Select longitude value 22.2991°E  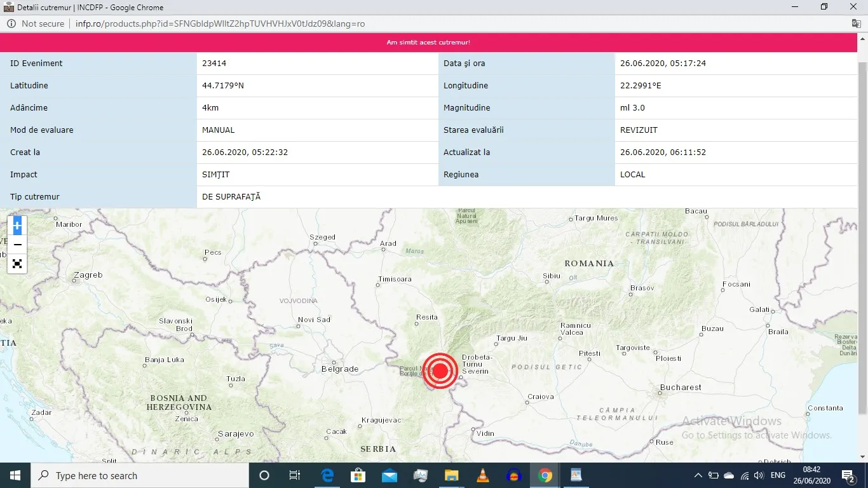(x=641, y=86)
